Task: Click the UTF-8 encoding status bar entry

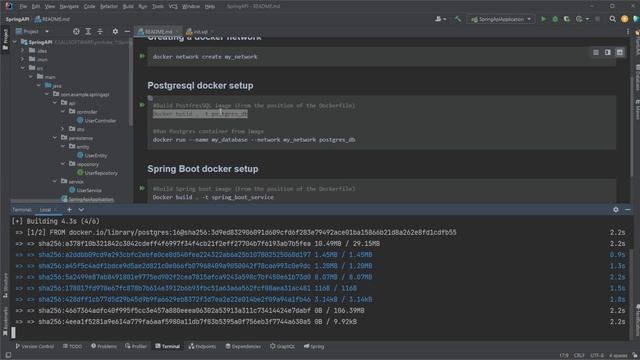Action: (x=597, y=356)
